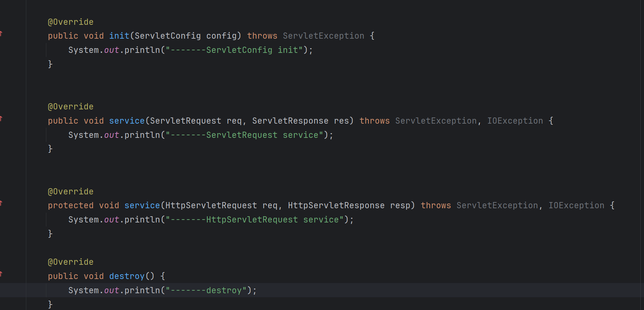Click the HttpServletResponse parameter type
This screenshot has width=644, height=310.
[336, 205]
